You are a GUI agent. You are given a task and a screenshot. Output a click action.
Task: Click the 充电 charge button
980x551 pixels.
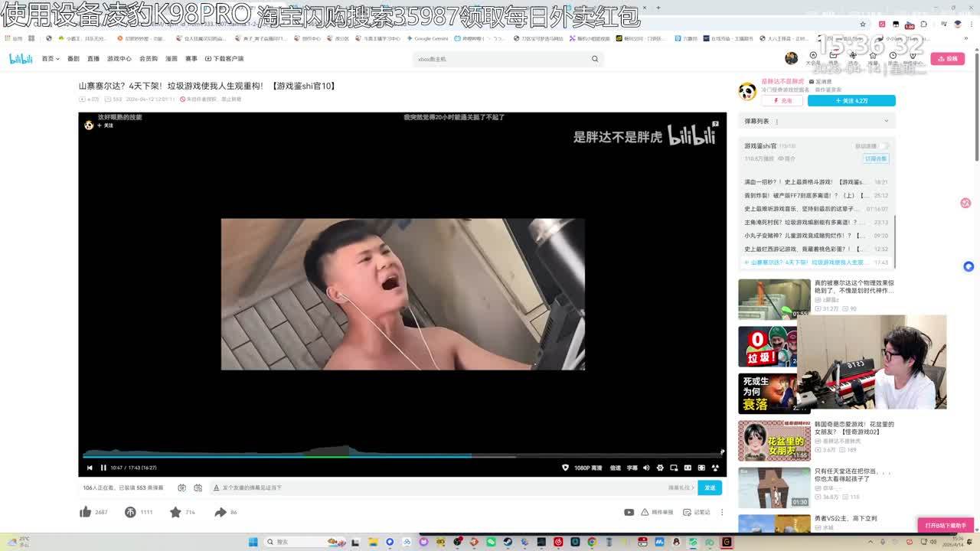(782, 100)
